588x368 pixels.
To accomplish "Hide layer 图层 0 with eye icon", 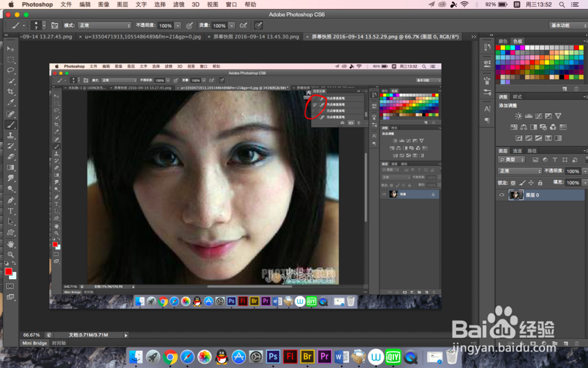I will pyautogui.click(x=502, y=195).
